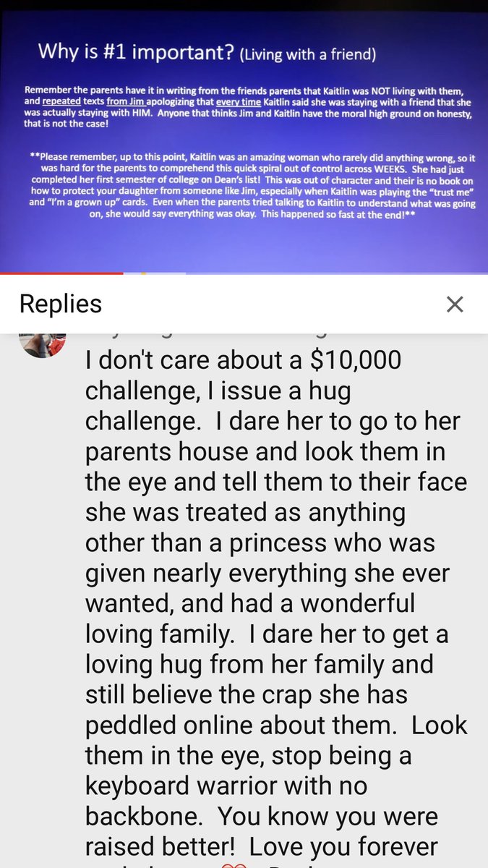Click the underlined word "repeated" in slide
This screenshot has height=868, width=488.
click(x=72, y=102)
